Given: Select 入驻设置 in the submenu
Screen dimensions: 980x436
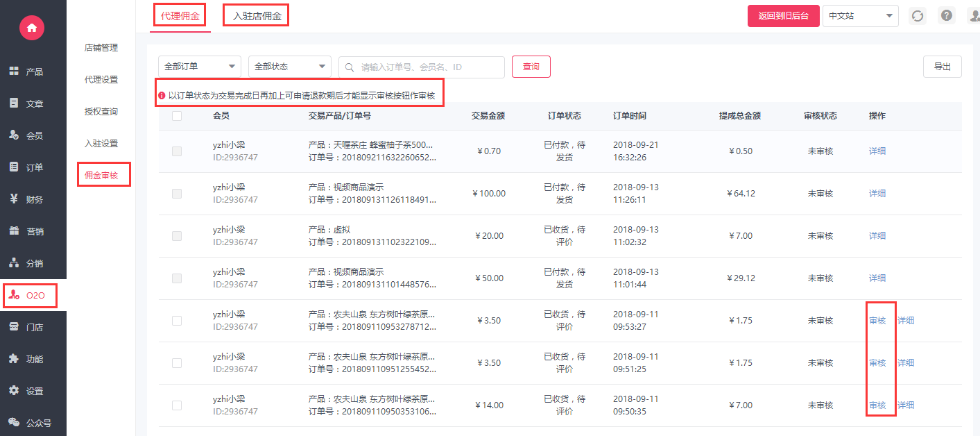Looking at the screenshot, I should pos(101,144).
